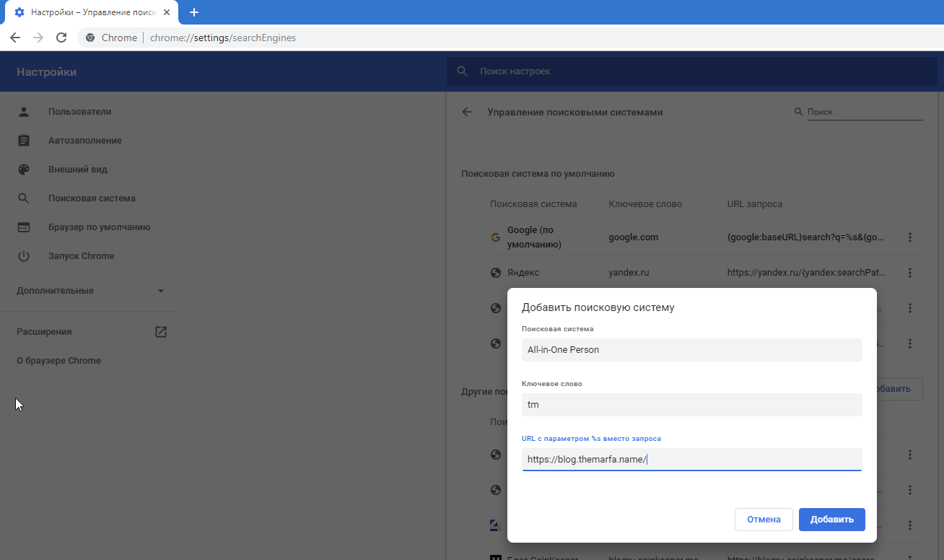Open more actions for Яндекс row
Screen dimensions: 944x560
click(910, 273)
